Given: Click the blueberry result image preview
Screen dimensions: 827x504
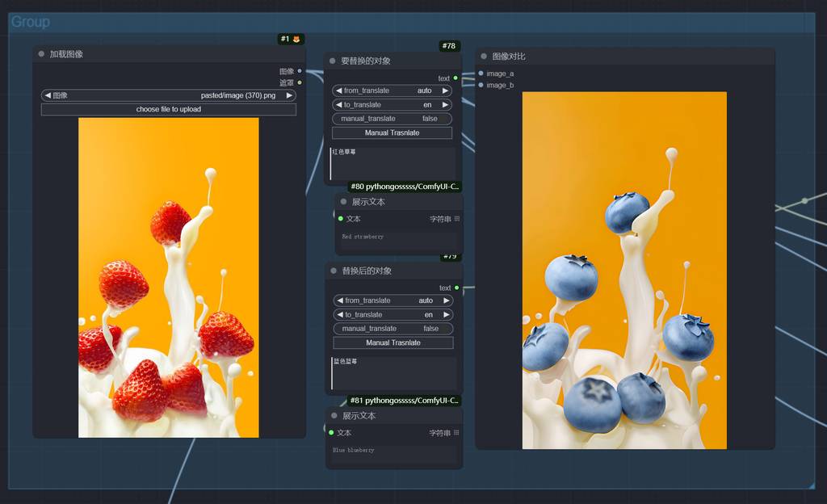Looking at the screenshot, I should click(623, 270).
